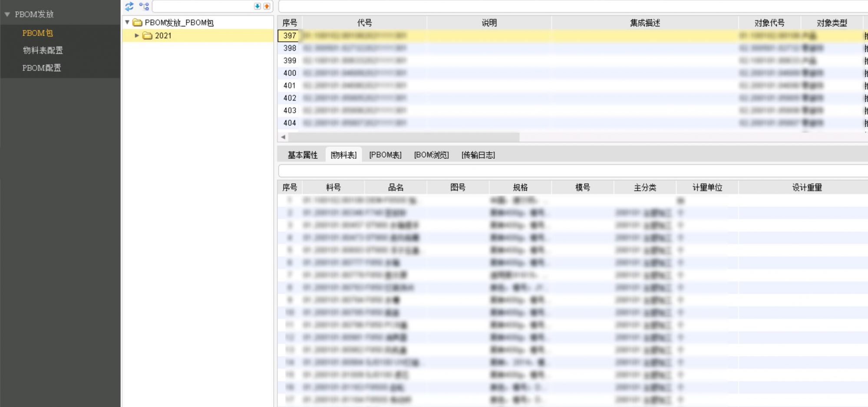Open PBOM配置 in the sidebar
The height and width of the screenshot is (407, 868).
(42, 68)
